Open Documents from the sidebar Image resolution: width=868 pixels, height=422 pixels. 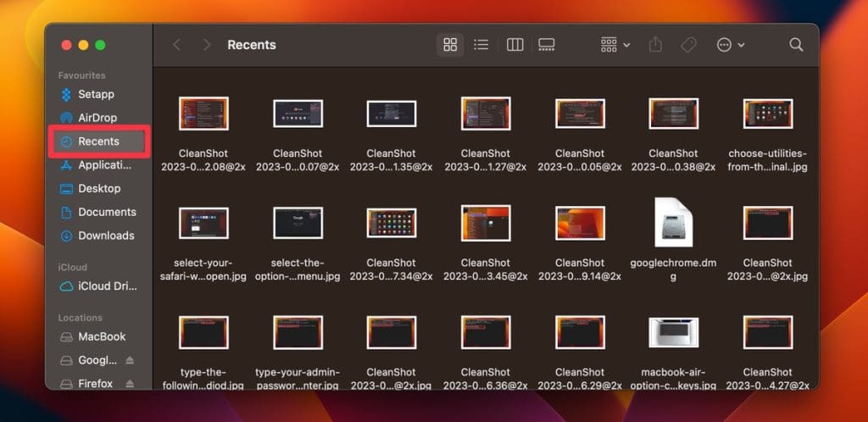[x=106, y=212]
